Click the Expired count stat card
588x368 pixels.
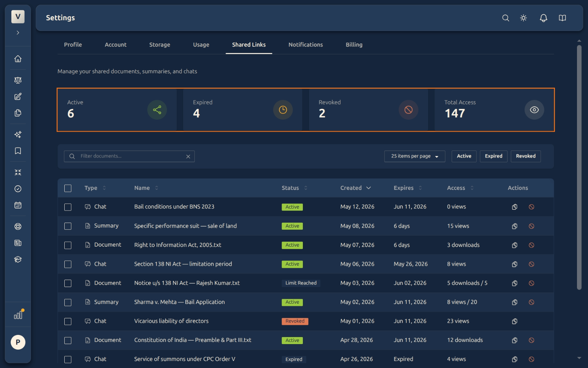[x=243, y=110]
